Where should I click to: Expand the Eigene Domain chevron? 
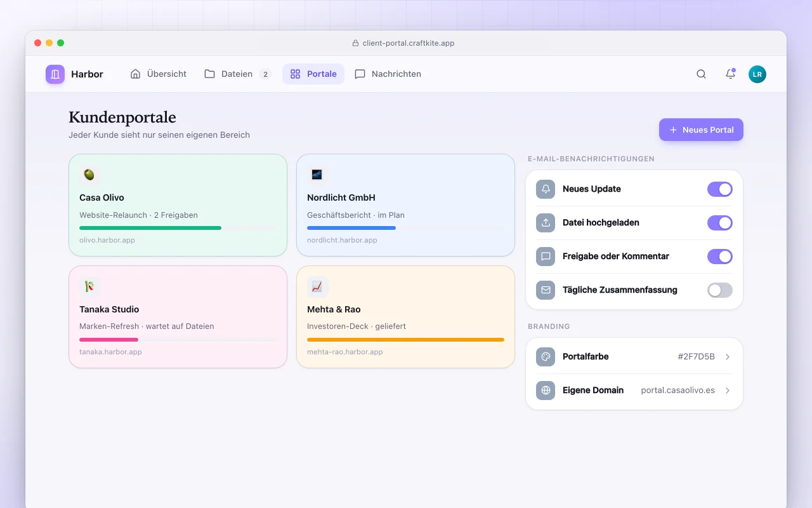click(728, 391)
